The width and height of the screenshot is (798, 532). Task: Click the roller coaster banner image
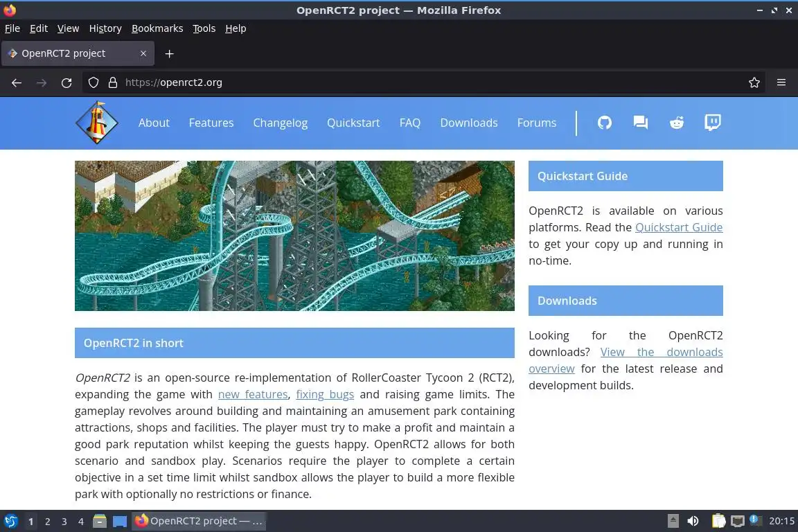coord(294,236)
